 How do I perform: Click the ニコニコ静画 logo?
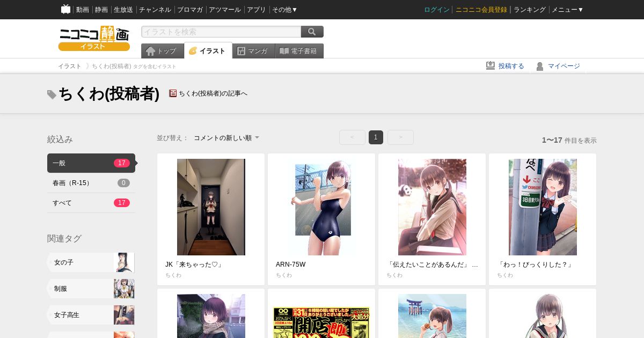[x=94, y=38]
